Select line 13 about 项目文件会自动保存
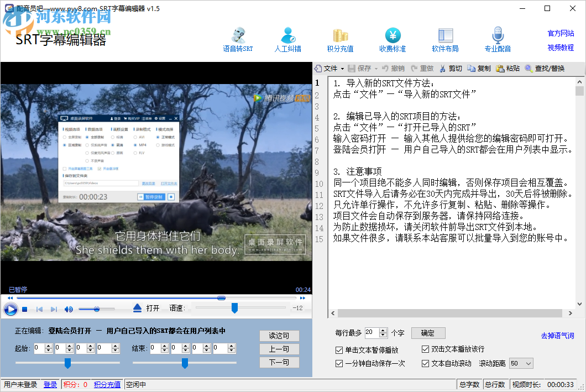 coord(428,216)
